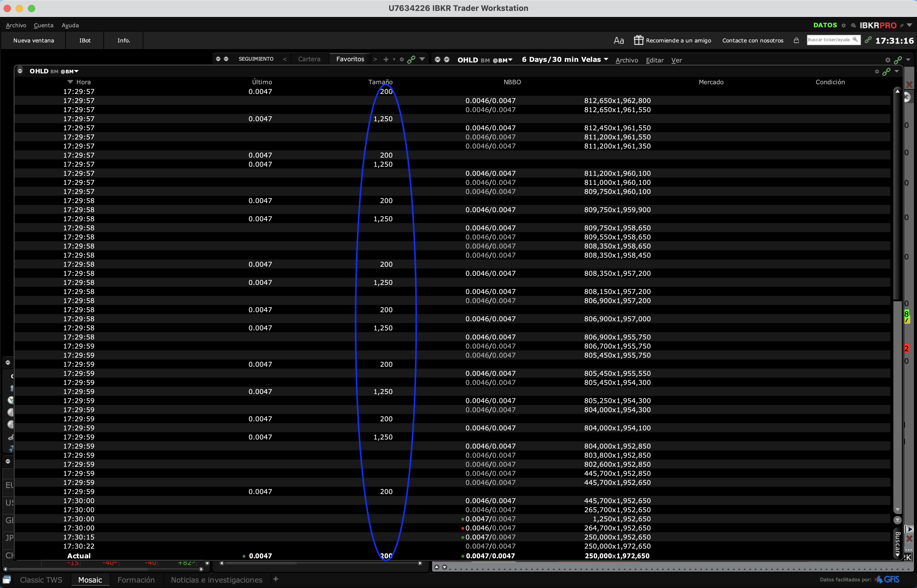Click the magnifier icon beside the IBKRPRO logo

tap(853, 25)
